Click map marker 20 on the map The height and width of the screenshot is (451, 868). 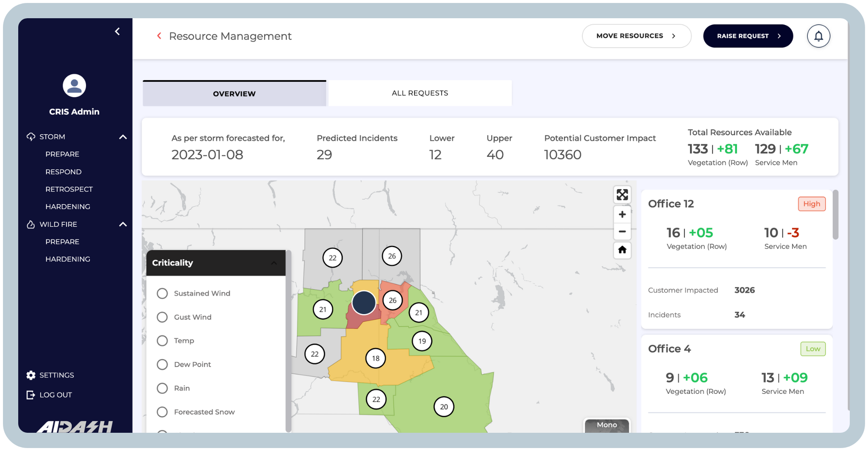click(x=444, y=406)
